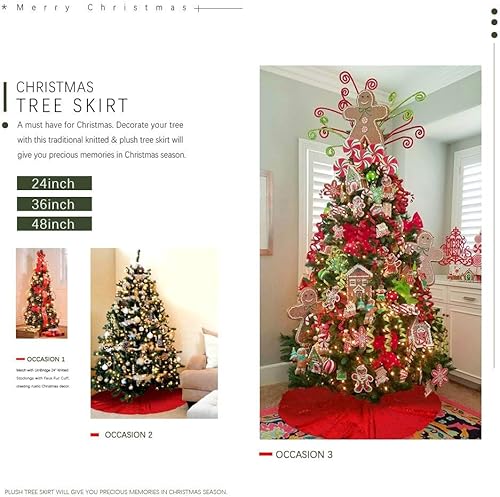Viewport: 500px width, 497px height.
Task: Click the red dash beside OCCASION 2
Action: (x=95, y=435)
